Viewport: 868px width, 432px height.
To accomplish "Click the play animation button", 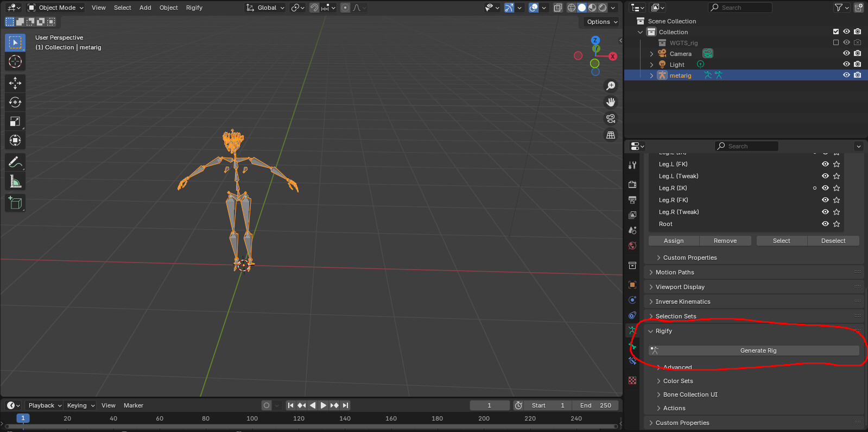I will click(x=324, y=405).
